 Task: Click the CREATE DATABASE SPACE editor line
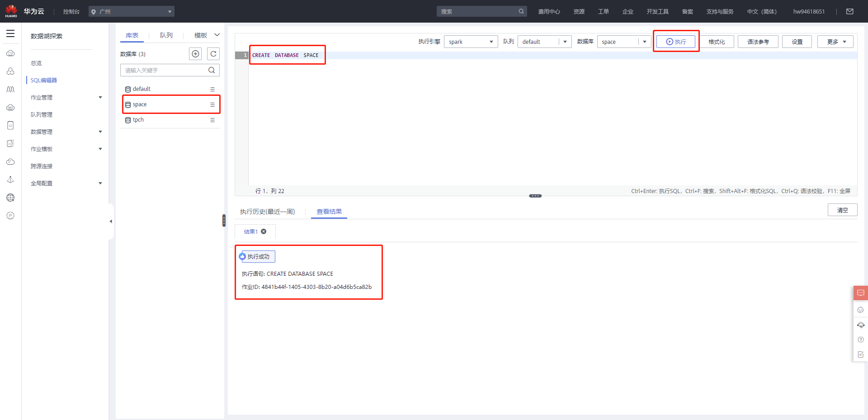[285, 55]
